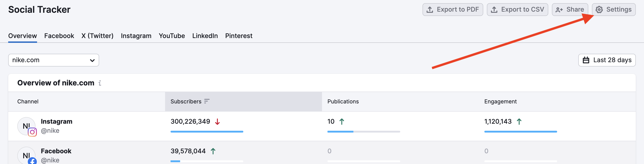This screenshot has width=644, height=164.
Task: Click the Instagram engagement progress bar
Action: pos(521,131)
